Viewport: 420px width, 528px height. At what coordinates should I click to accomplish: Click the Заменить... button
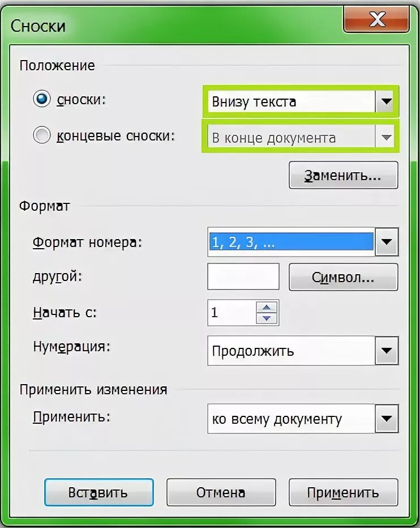[x=343, y=176]
